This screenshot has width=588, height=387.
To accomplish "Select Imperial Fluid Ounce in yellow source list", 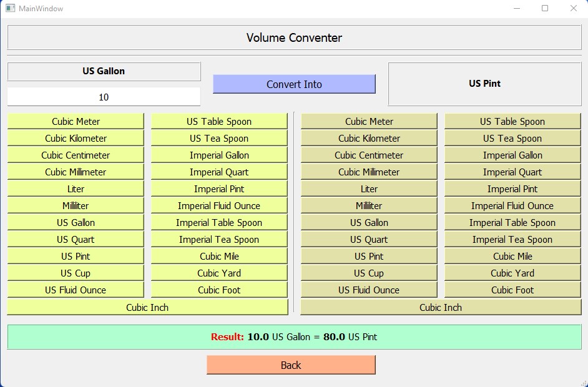I will click(x=219, y=206).
